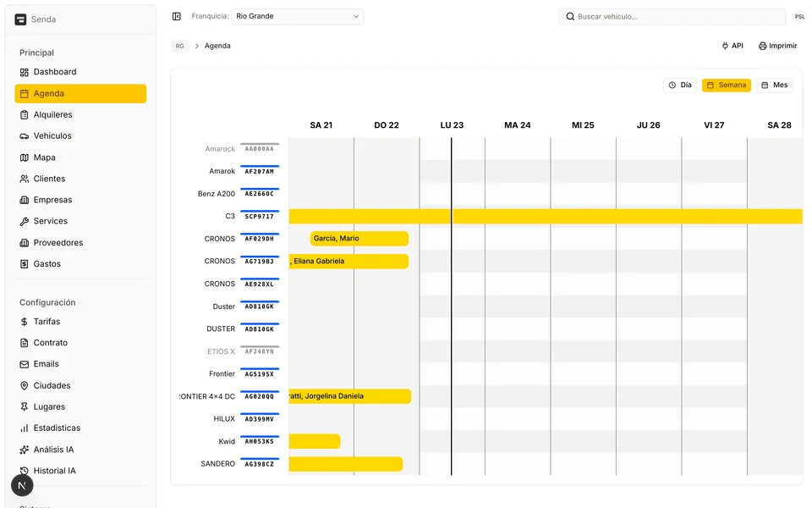Switch calendar view to Mes
This screenshot has width=812, height=508.
(774, 85)
